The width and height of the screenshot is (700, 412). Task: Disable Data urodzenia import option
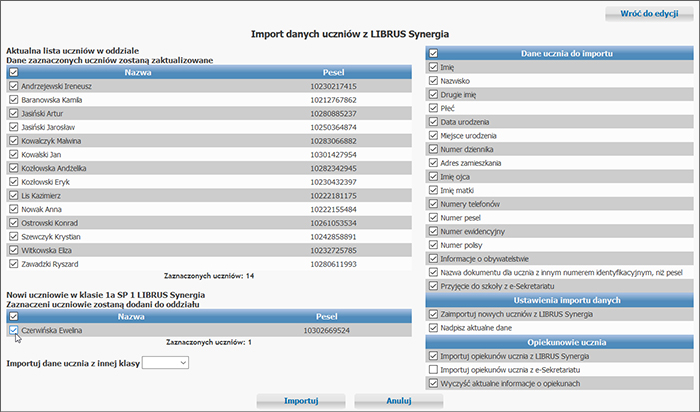point(433,121)
